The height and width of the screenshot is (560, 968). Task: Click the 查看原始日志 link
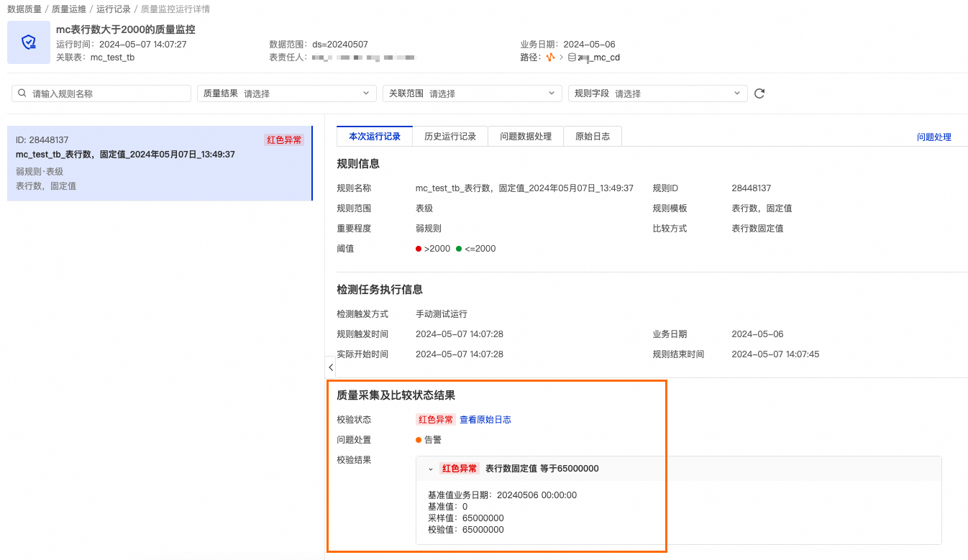[x=485, y=420]
